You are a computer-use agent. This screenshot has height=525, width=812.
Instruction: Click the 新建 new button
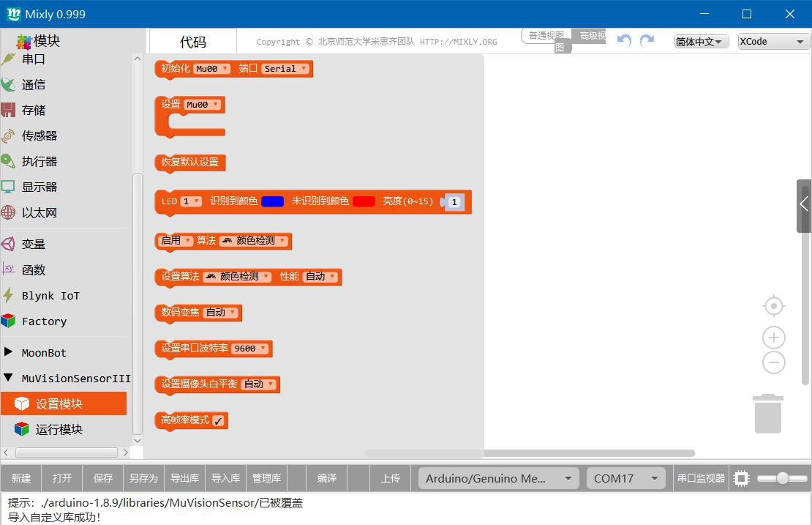click(x=21, y=478)
